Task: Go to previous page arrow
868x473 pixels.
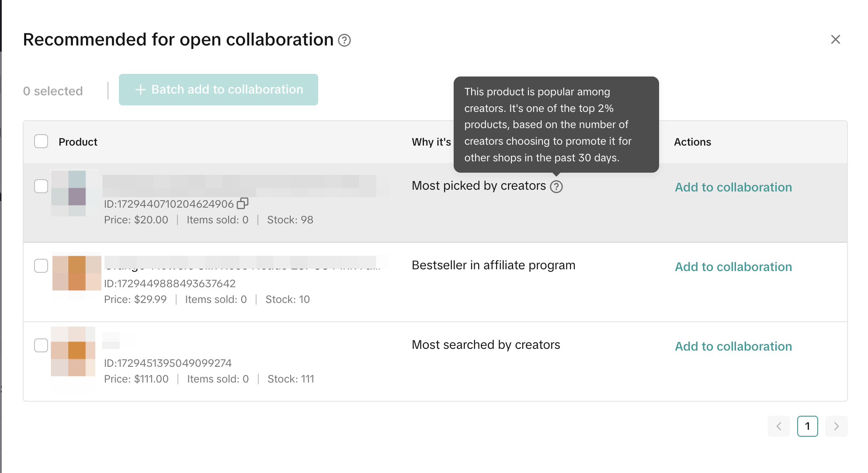Action: click(778, 426)
